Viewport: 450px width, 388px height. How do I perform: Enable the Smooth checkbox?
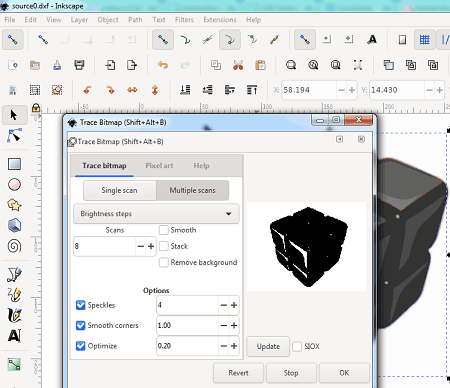163,230
